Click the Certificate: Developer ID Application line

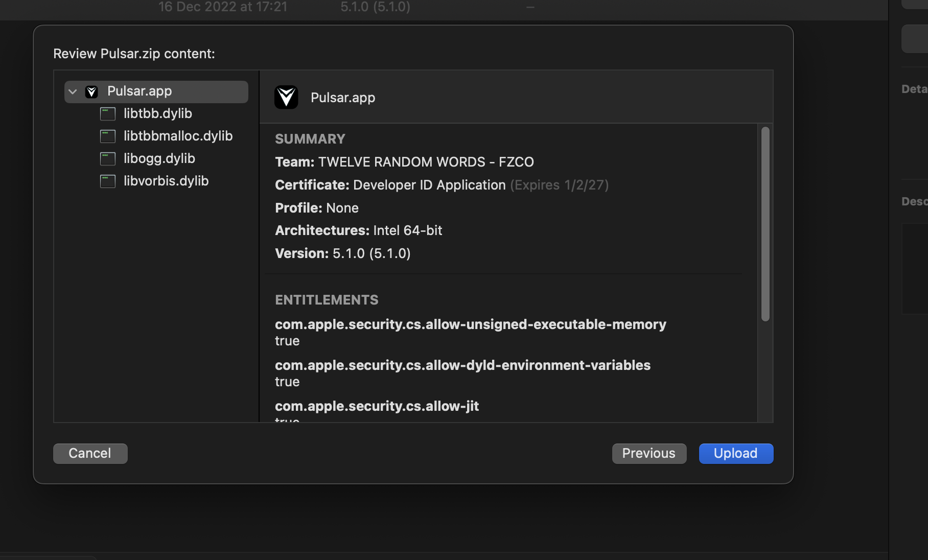point(442,185)
